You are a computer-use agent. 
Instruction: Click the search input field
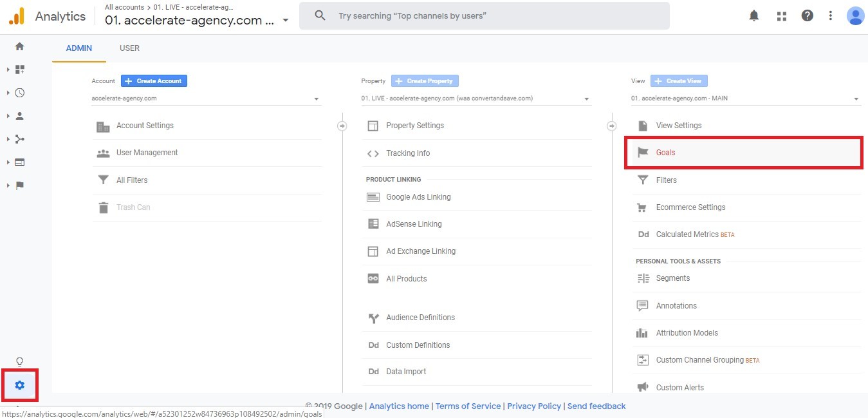[484, 15]
